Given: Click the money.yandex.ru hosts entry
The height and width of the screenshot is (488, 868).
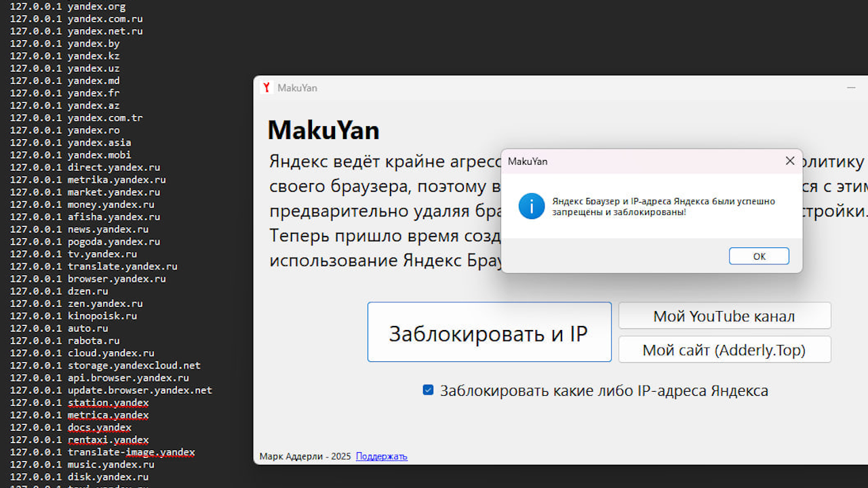Looking at the screenshot, I should 82,204.
